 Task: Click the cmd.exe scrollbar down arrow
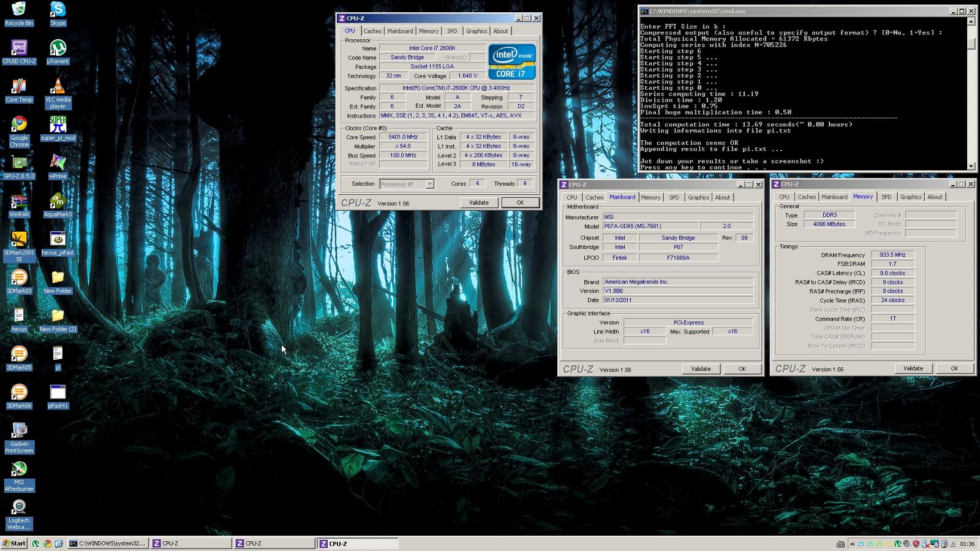tap(971, 166)
